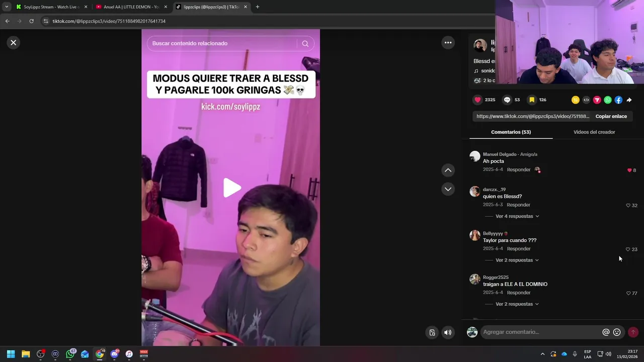The width and height of the screenshot is (644, 362).
Task: Reply to 'Taylor para cuando ???' comment
Action: pyautogui.click(x=519, y=248)
